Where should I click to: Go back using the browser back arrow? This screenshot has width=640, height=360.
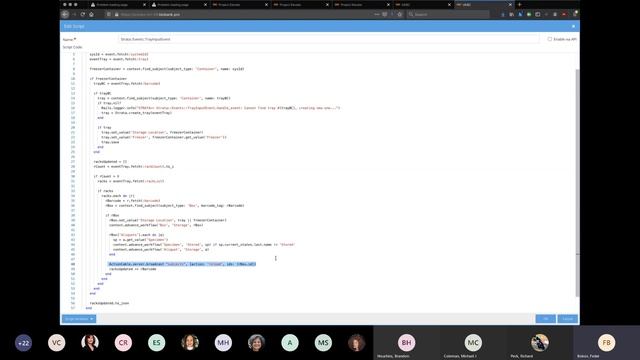point(65,14)
